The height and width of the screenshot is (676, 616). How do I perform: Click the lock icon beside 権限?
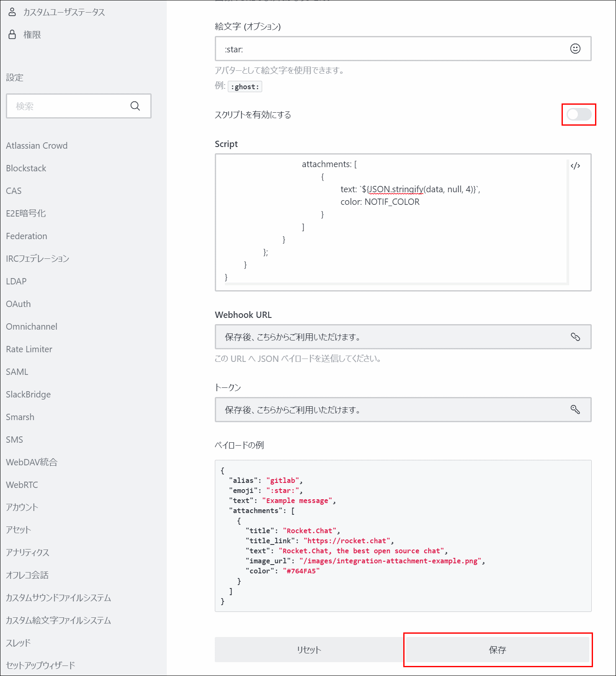(x=13, y=34)
